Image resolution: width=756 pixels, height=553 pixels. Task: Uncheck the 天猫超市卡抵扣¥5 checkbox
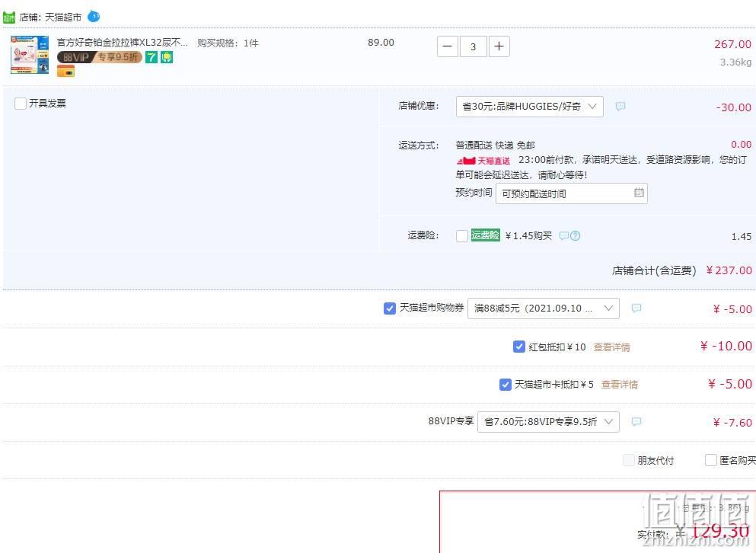click(505, 384)
